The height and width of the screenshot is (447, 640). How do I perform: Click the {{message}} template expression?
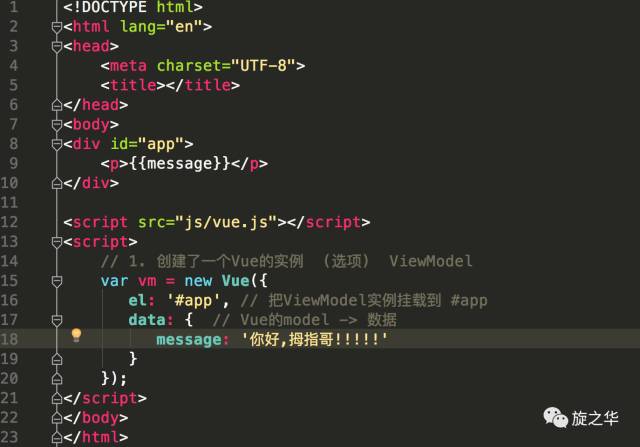pos(180,164)
